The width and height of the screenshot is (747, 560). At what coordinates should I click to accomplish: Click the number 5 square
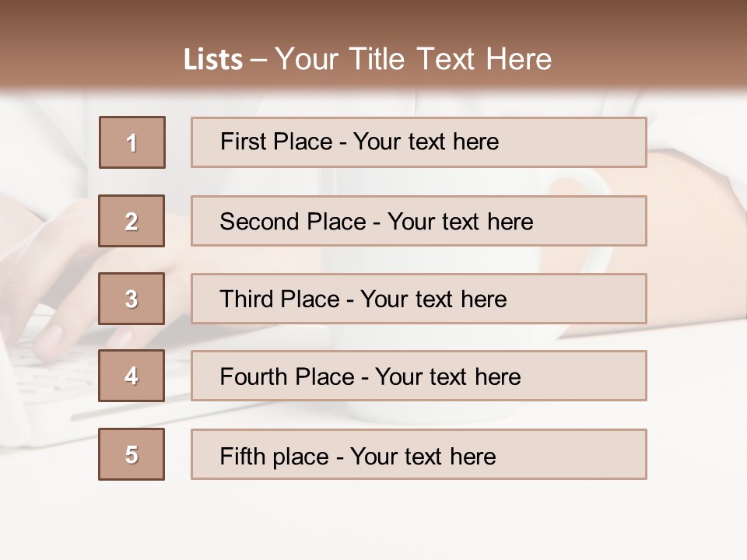tap(132, 454)
